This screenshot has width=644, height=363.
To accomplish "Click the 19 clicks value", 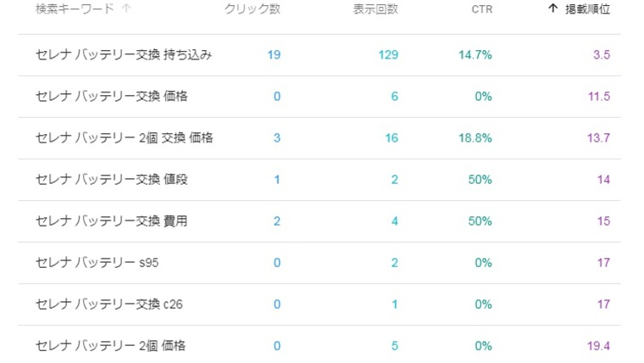I will tap(274, 55).
